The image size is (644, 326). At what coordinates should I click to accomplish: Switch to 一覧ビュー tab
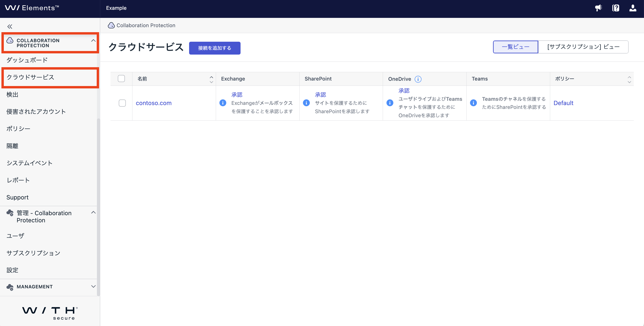515,47
